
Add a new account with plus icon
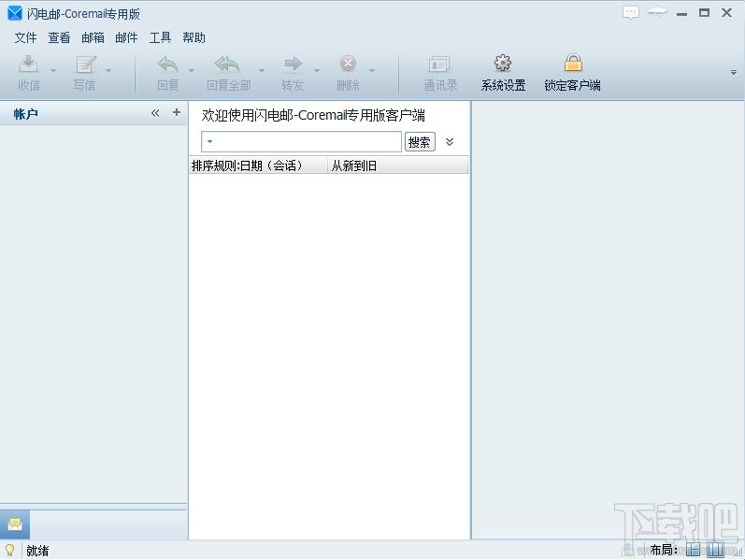coord(177,113)
